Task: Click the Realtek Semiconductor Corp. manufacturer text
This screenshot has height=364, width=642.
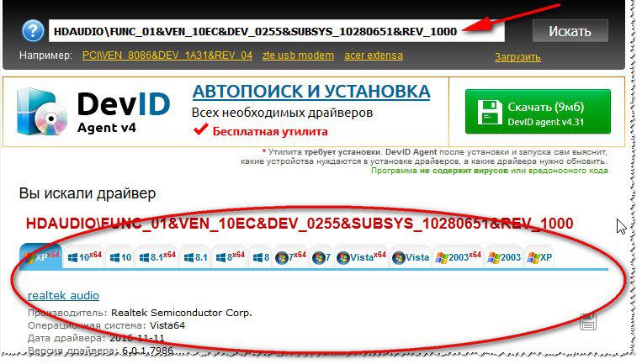Action: pos(182,313)
